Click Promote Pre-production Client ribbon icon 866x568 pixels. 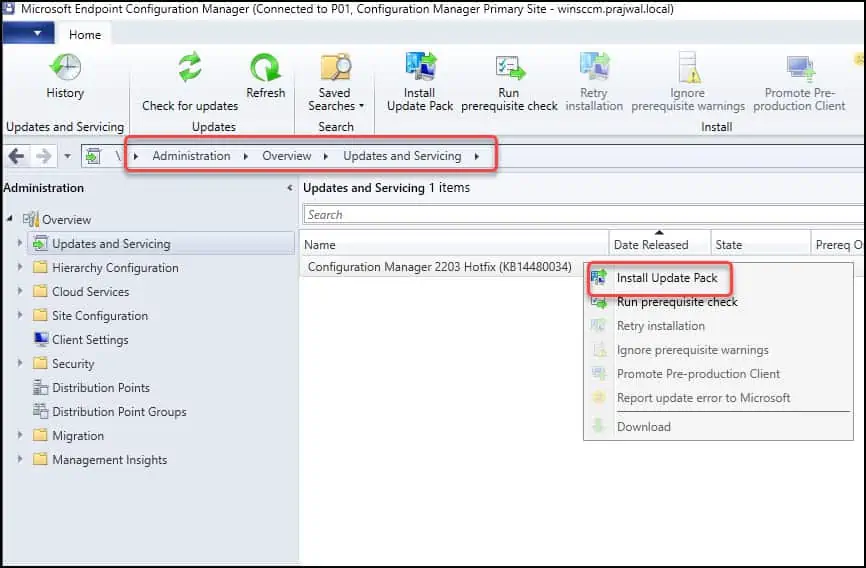coord(800,68)
